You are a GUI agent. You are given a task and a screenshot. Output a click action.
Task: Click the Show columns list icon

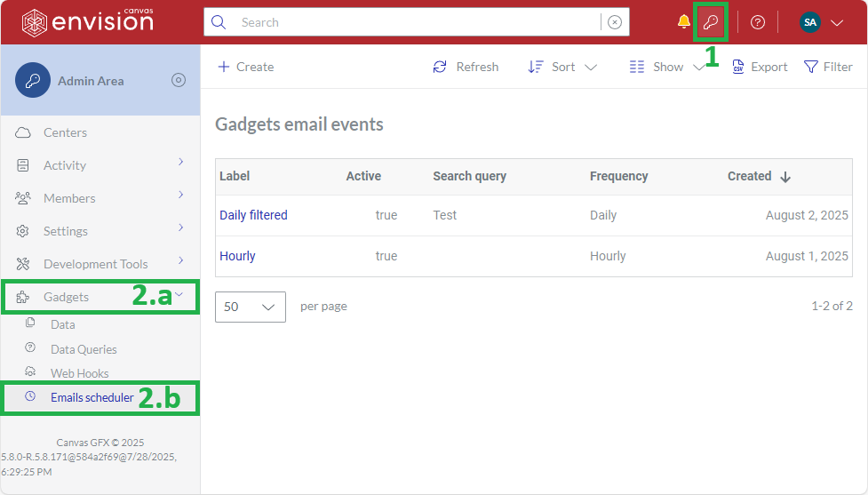(637, 67)
